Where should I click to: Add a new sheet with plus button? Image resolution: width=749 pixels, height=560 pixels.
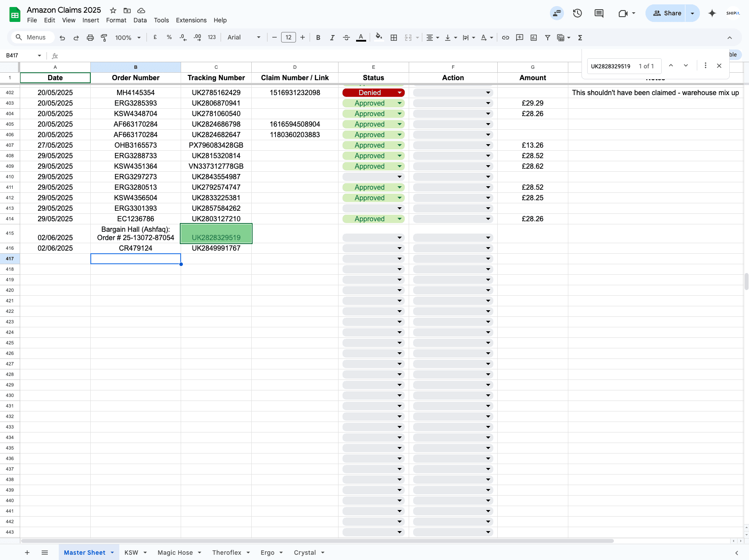coord(27,553)
